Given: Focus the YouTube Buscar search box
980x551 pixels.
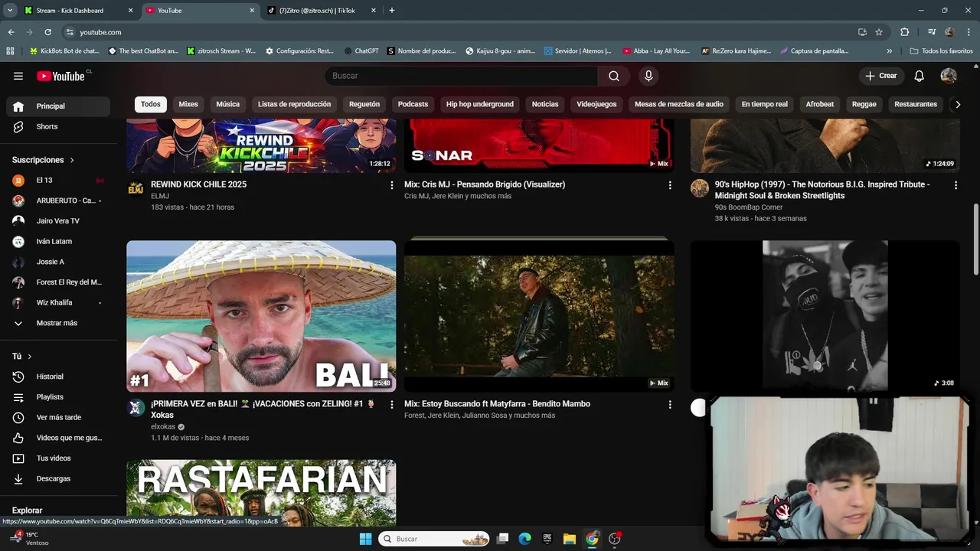Looking at the screenshot, I should click(x=462, y=76).
